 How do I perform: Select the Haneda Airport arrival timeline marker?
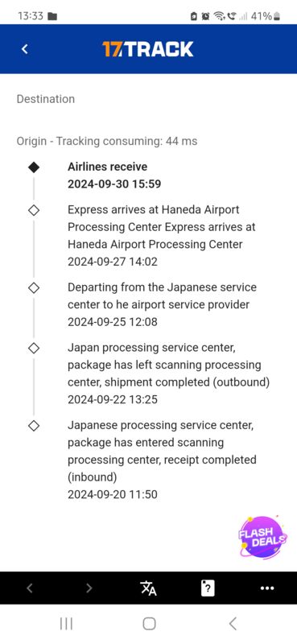(x=34, y=210)
